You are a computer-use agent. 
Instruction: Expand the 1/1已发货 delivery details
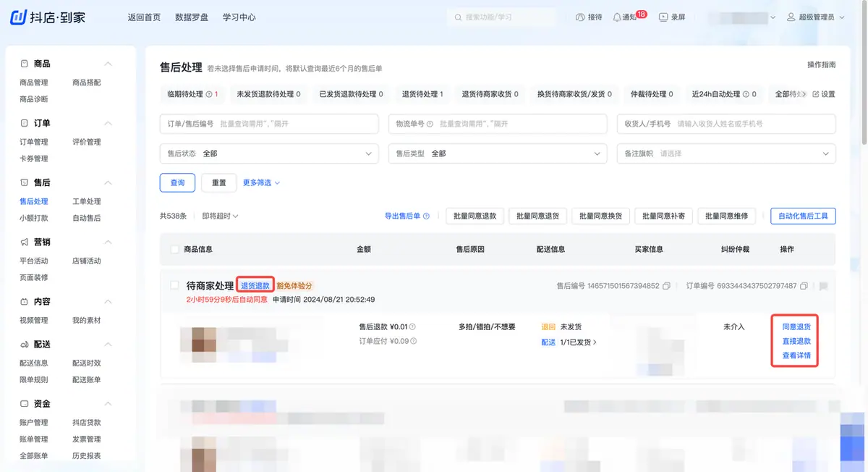click(x=579, y=342)
